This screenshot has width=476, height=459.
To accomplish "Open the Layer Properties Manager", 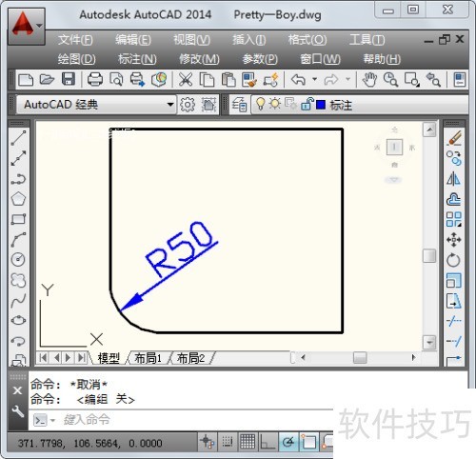I will [x=240, y=105].
